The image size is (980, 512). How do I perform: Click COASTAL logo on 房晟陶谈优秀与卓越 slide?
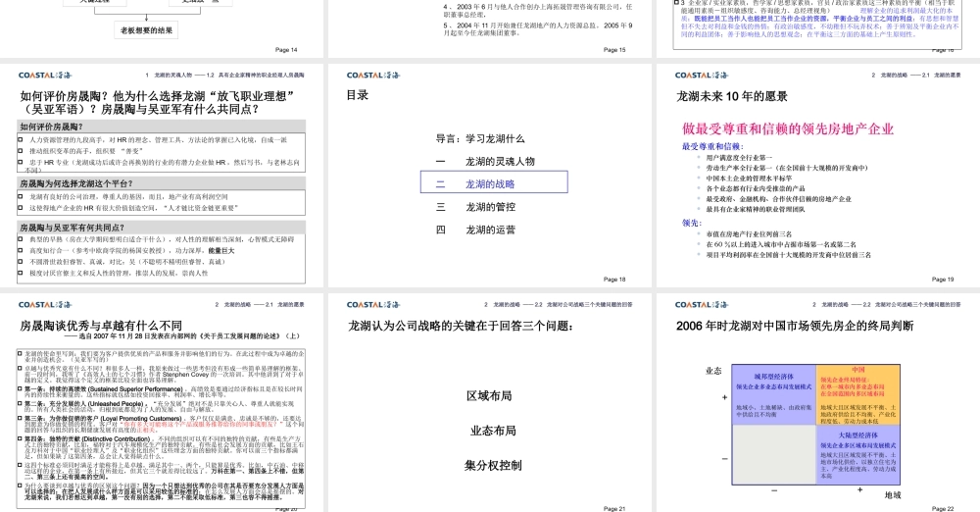pos(45,305)
